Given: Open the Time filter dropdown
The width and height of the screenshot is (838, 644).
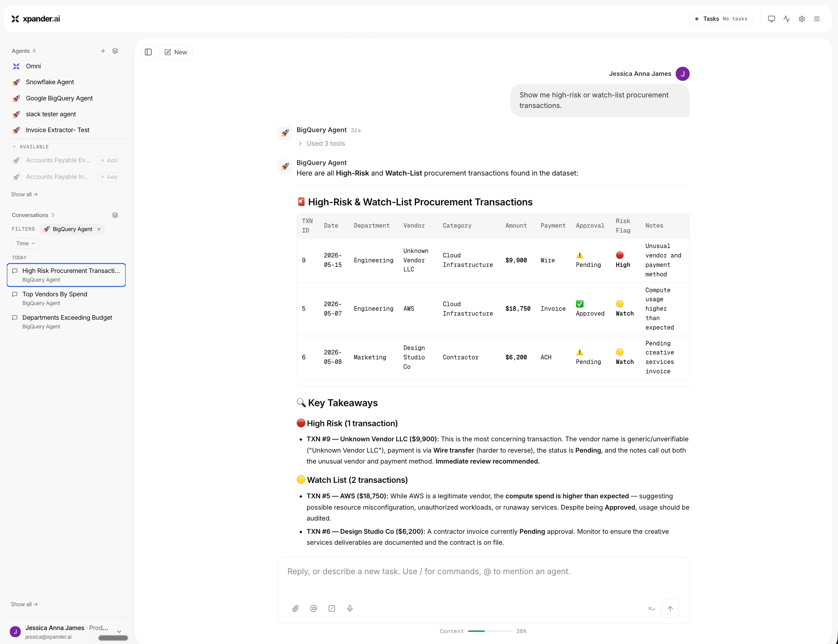Looking at the screenshot, I should (x=26, y=243).
